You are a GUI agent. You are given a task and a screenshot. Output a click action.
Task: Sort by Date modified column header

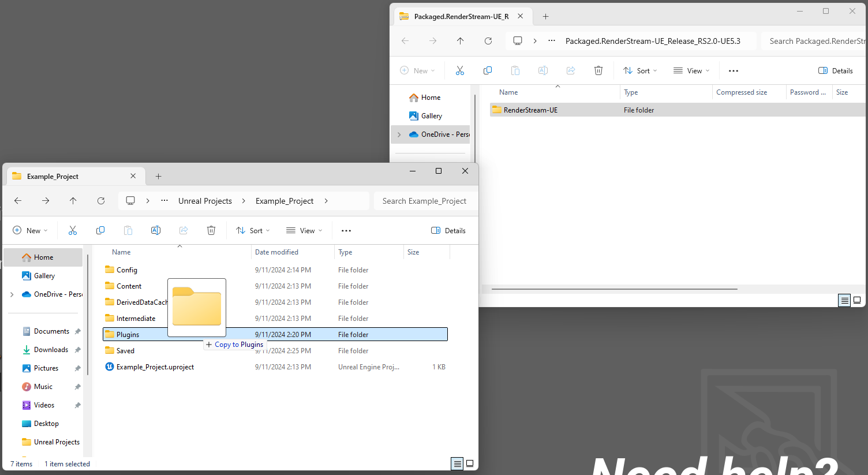293,252
